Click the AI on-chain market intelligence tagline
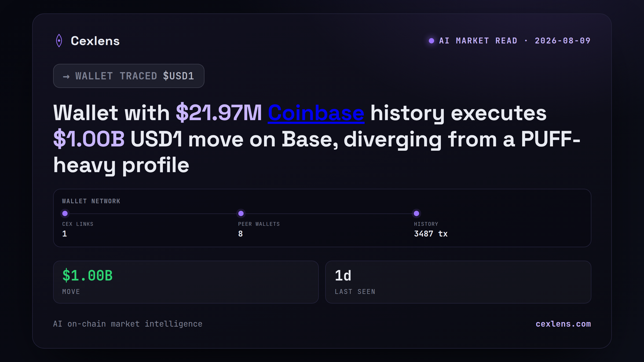 click(x=128, y=324)
